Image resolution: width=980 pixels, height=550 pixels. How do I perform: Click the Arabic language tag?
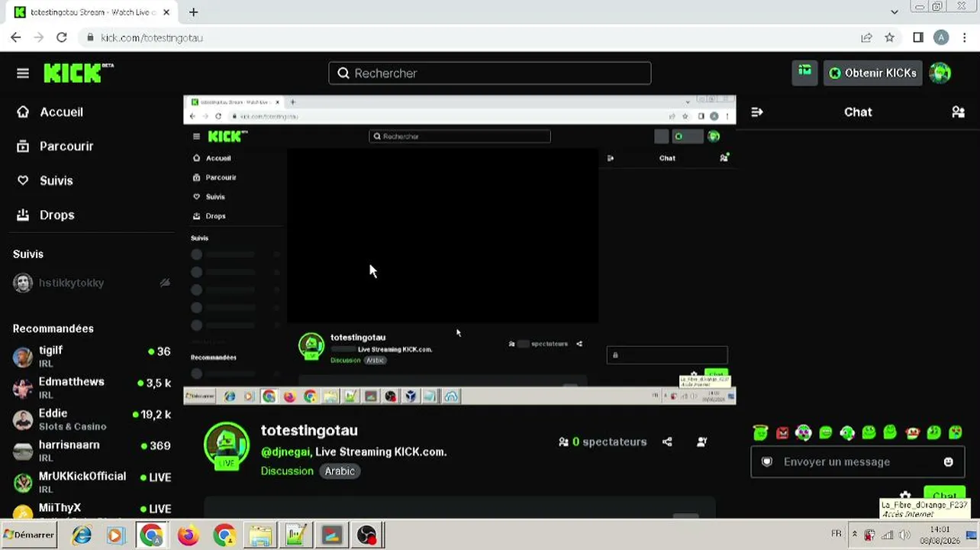pos(340,471)
